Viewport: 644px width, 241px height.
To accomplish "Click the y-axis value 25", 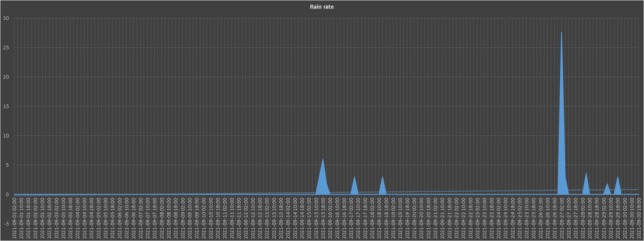I will click(x=6, y=48).
